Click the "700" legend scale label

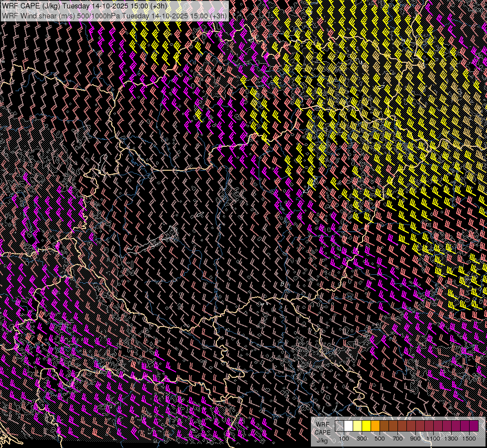point(397,439)
